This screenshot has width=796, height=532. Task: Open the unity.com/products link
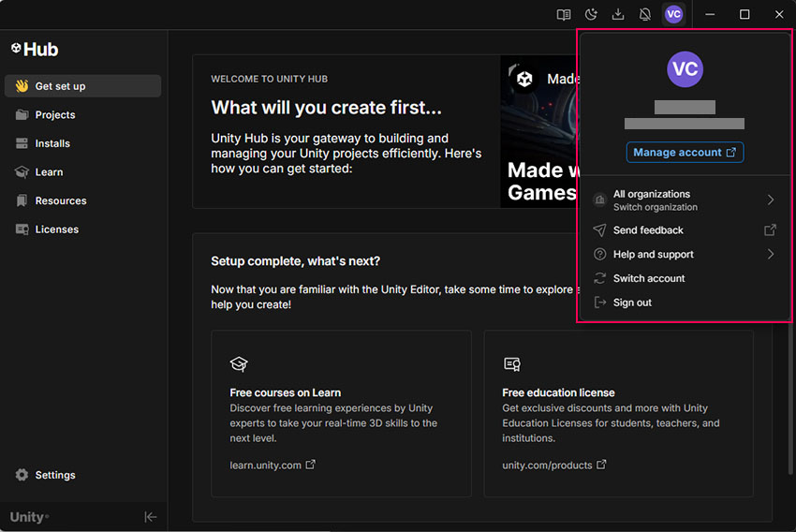[x=553, y=465]
